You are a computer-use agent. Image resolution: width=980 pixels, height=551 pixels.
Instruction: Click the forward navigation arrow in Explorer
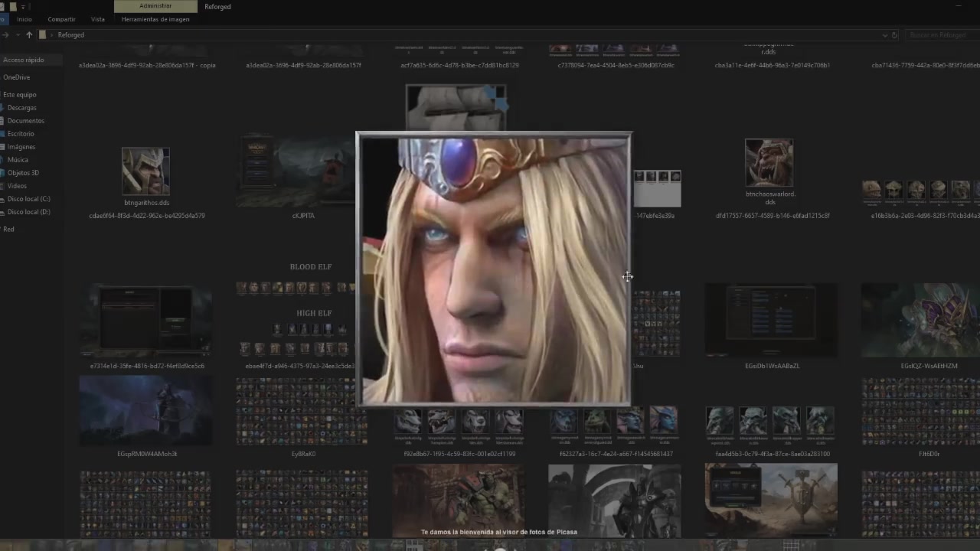[x=5, y=35]
